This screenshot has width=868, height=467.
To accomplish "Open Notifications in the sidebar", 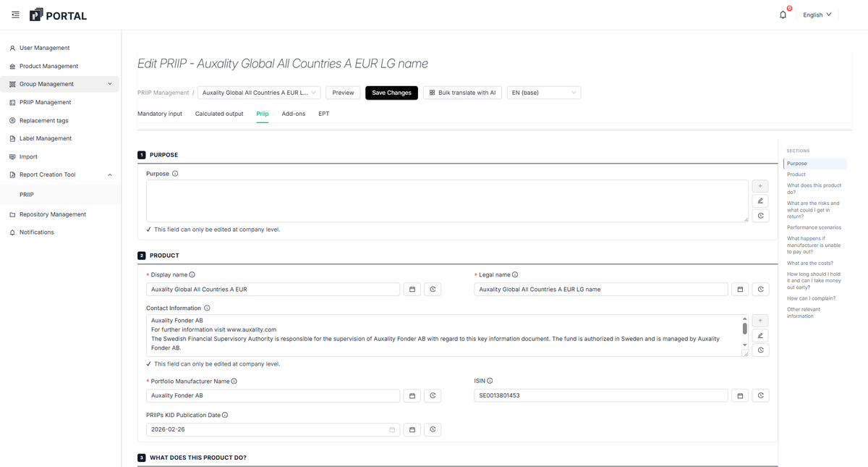I will (x=36, y=232).
